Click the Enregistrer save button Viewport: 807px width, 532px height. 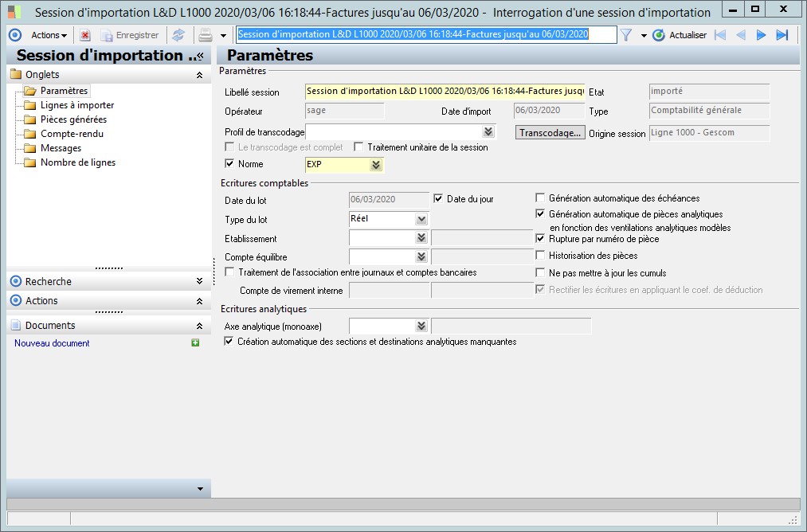pyautogui.click(x=130, y=35)
